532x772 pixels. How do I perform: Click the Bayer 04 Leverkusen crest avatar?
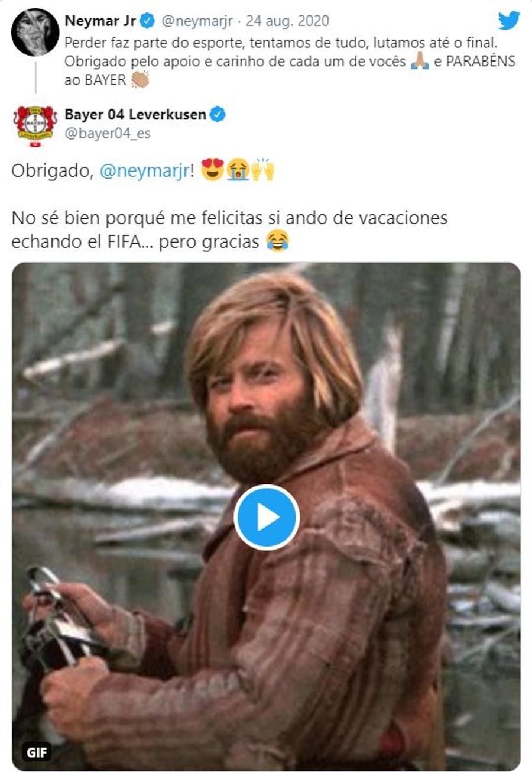coord(35,125)
